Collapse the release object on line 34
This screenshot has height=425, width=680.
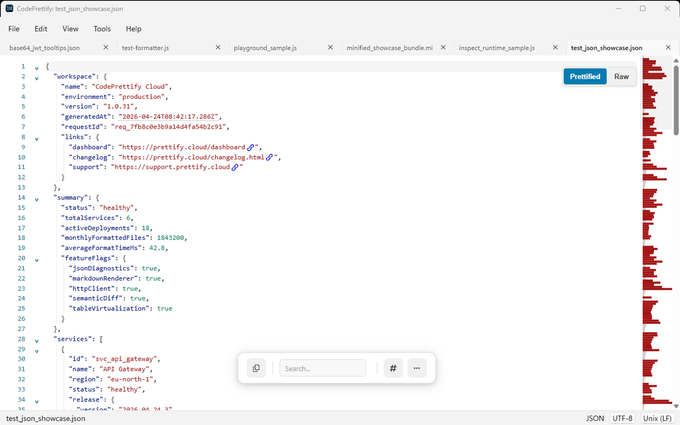click(37, 402)
